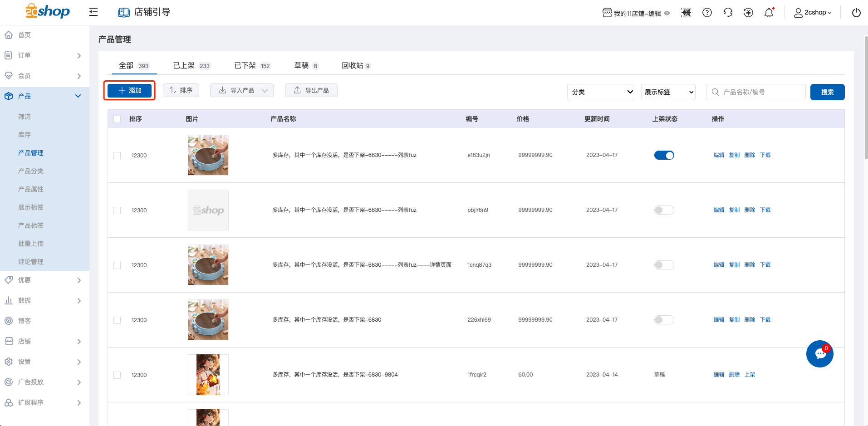Collapse the 产品 sidebar chevron
The image size is (868, 426).
click(78, 96)
